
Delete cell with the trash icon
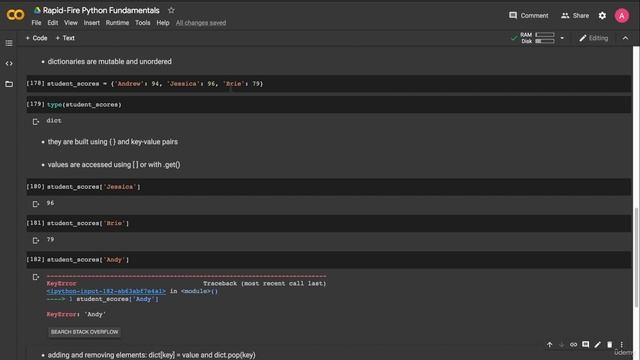(609, 345)
